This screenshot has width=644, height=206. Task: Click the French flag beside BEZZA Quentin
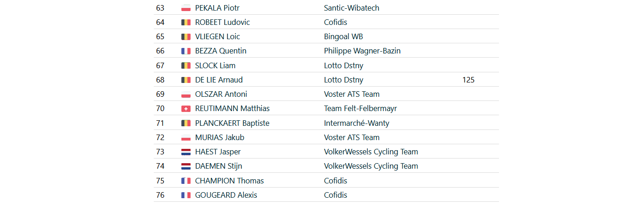[186, 51]
